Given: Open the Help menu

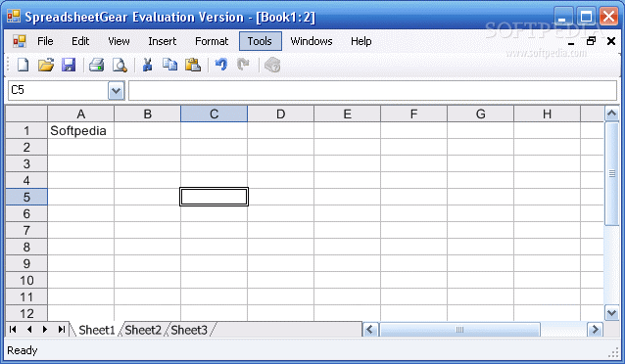Looking at the screenshot, I should (361, 41).
